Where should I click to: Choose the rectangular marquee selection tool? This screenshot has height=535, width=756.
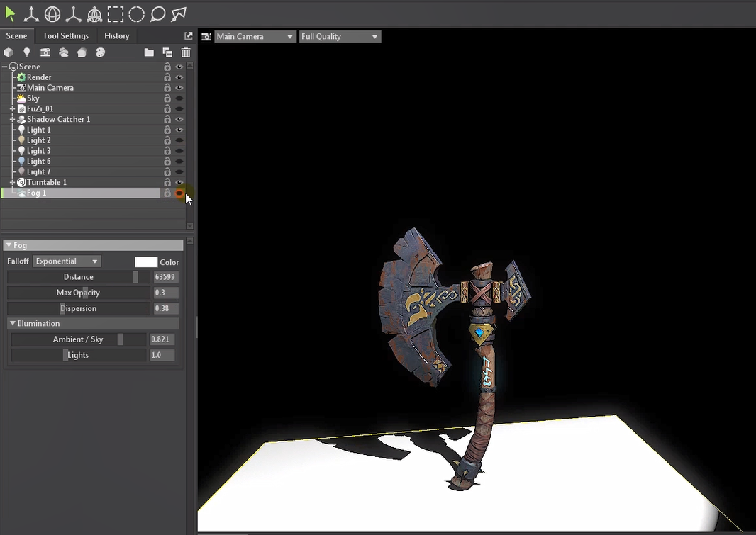click(x=116, y=13)
